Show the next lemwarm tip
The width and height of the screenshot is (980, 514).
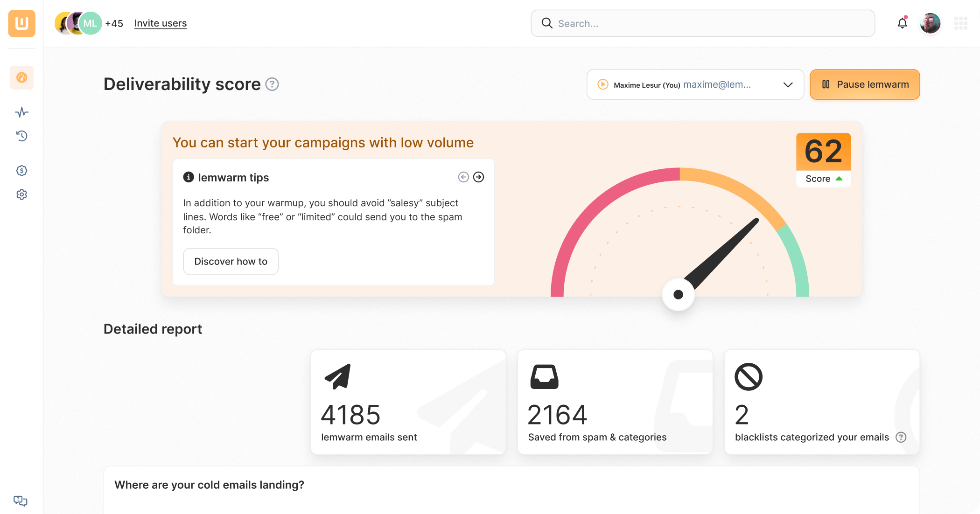(478, 177)
